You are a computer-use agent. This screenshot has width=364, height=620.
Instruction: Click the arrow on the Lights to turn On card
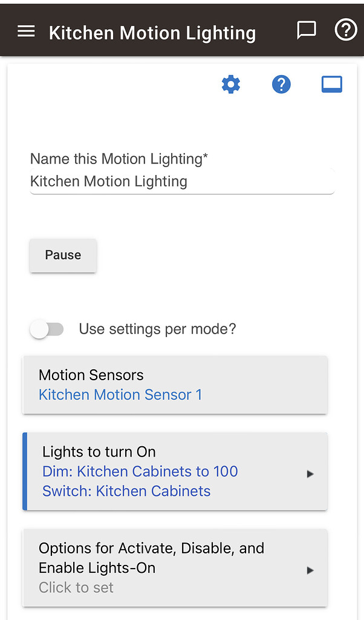pyautogui.click(x=310, y=474)
